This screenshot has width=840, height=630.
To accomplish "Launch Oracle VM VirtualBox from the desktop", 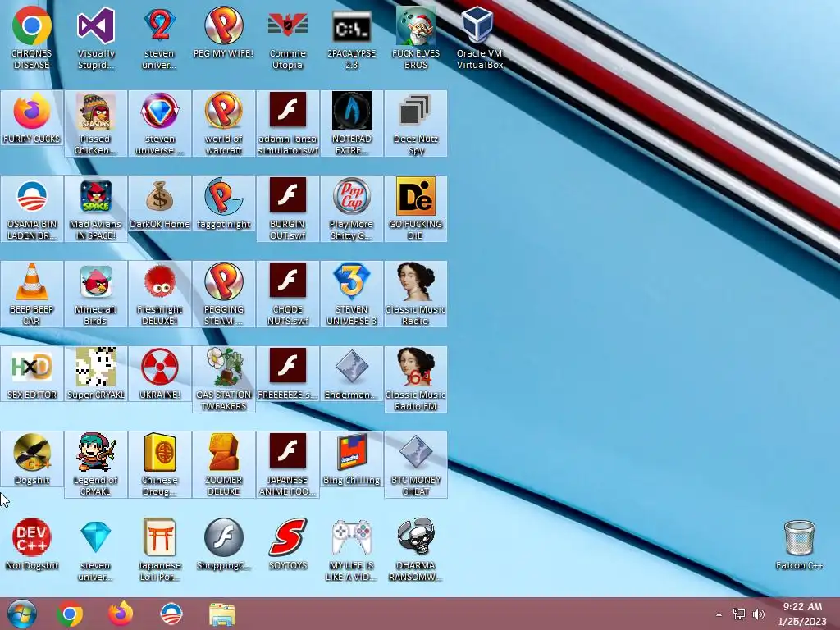I will [x=479, y=38].
